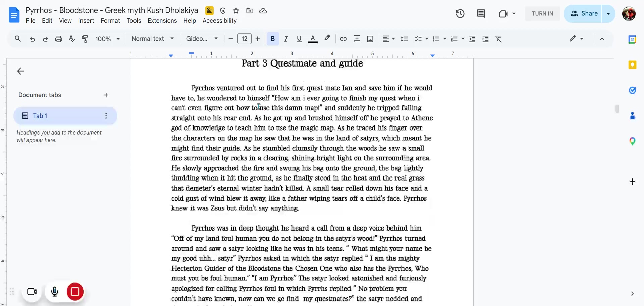Click the highlight color pen icon
The image size is (644, 306).
pos(327,38)
